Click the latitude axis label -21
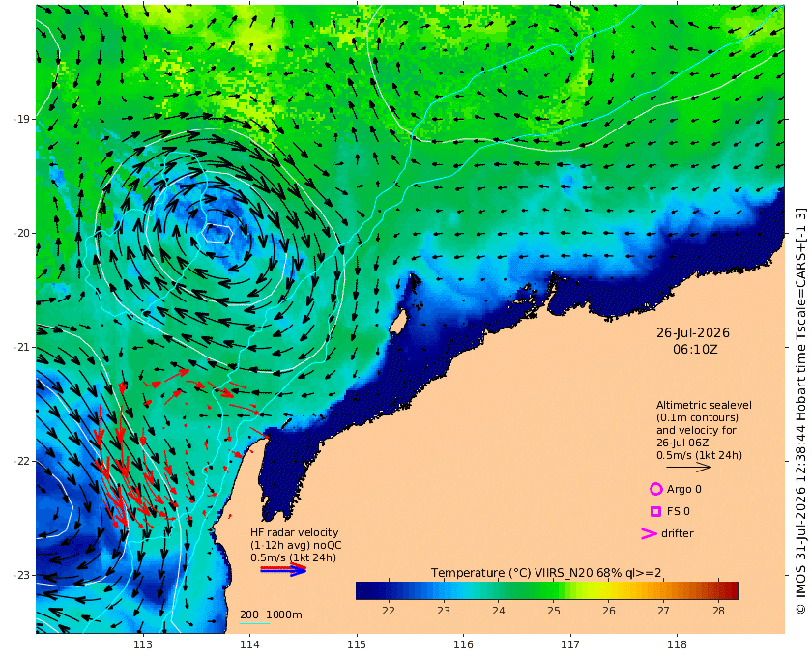The height and width of the screenshot is (657, 812). (x=22, y=347)
